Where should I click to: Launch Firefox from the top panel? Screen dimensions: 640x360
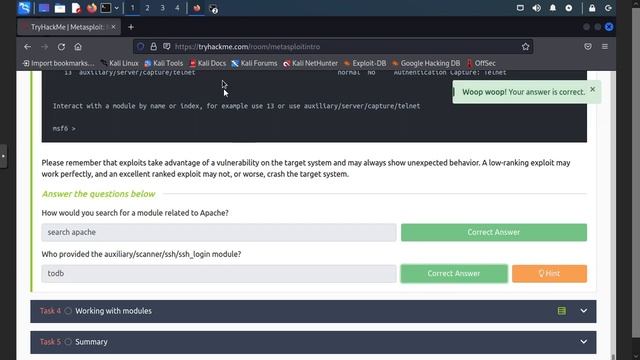[91, 8]
